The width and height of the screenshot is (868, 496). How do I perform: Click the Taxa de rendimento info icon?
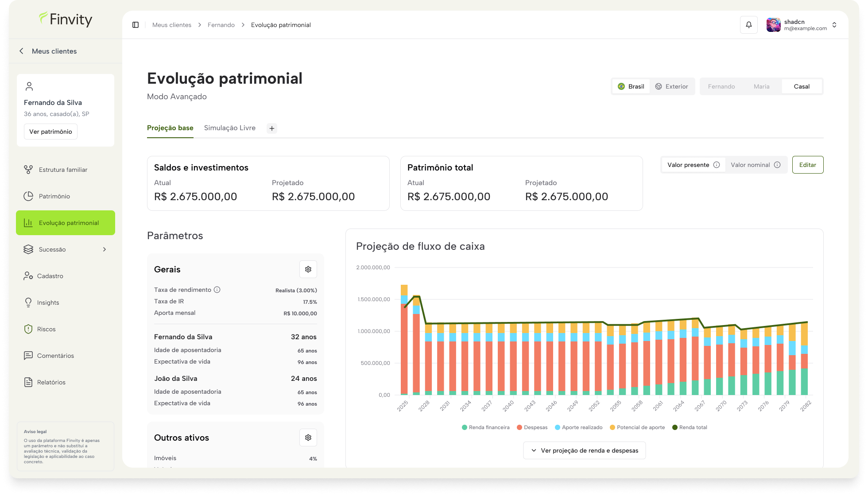coord(217,290)
